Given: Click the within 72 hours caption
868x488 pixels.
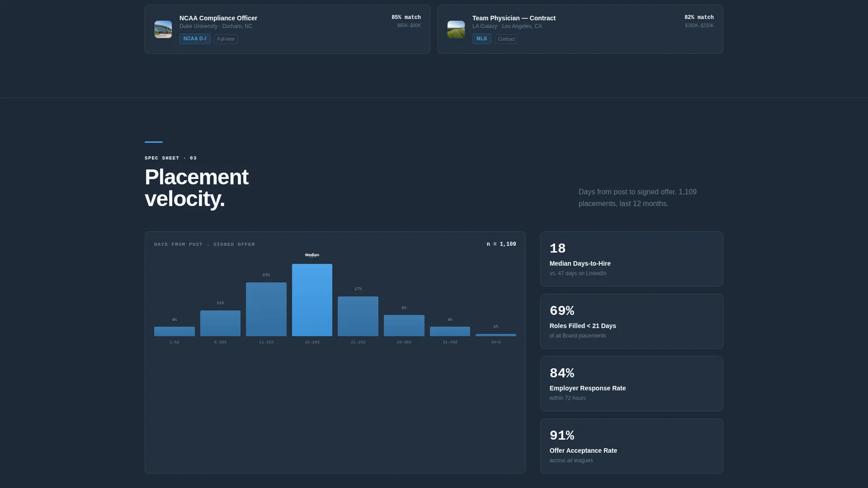Looking at the screenshot, I should 568,398.
